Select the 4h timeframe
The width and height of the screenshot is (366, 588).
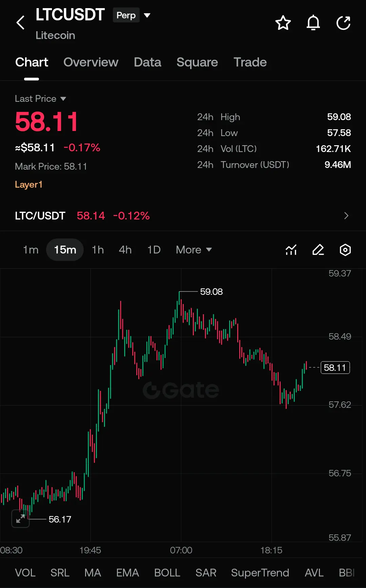tap(125, 250)
